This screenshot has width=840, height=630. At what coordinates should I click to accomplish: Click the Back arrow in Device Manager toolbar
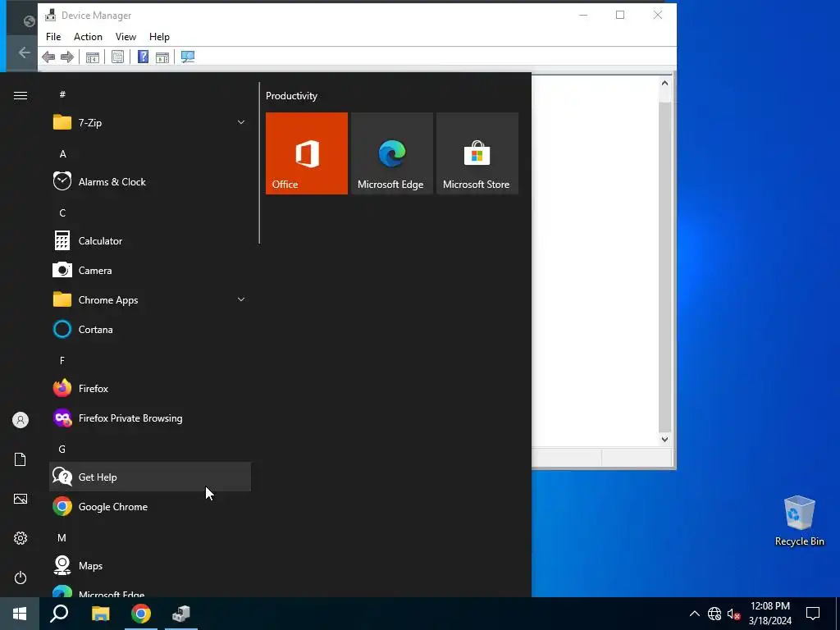tap(48, 57)
